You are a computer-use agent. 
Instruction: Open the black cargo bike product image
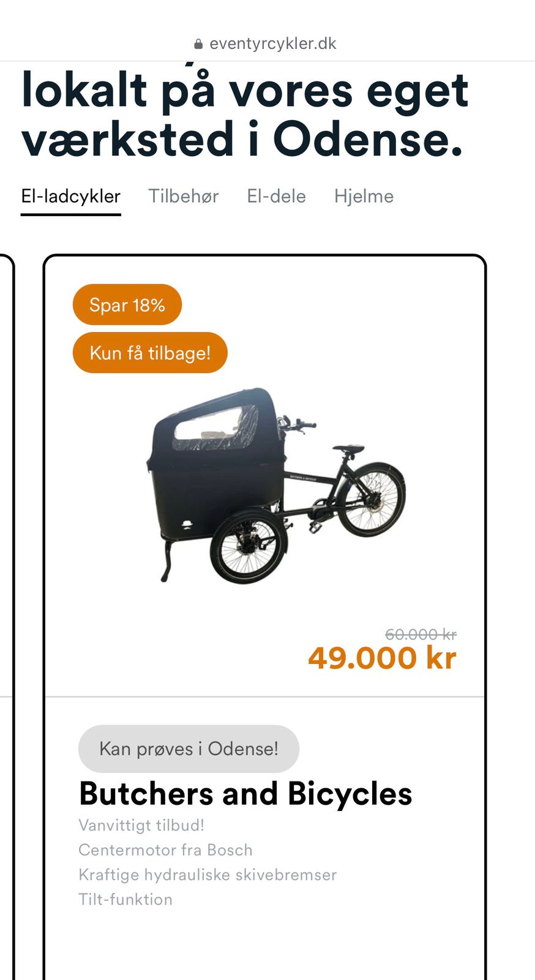[276, 485]
